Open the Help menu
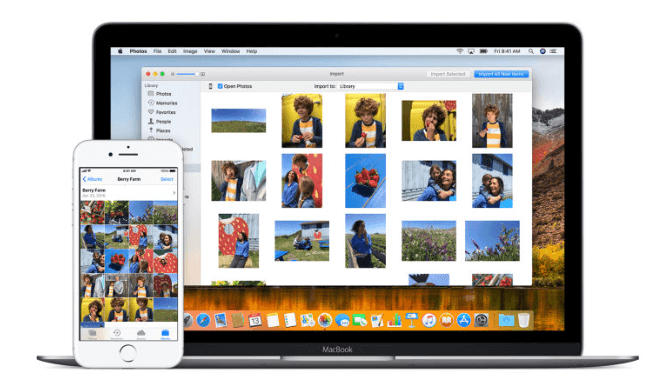 click(251, 51)
